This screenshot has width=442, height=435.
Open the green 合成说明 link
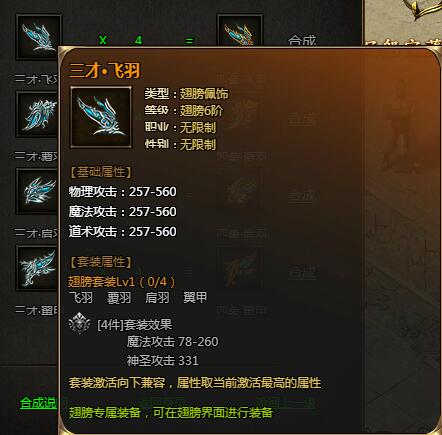point(39,403)
